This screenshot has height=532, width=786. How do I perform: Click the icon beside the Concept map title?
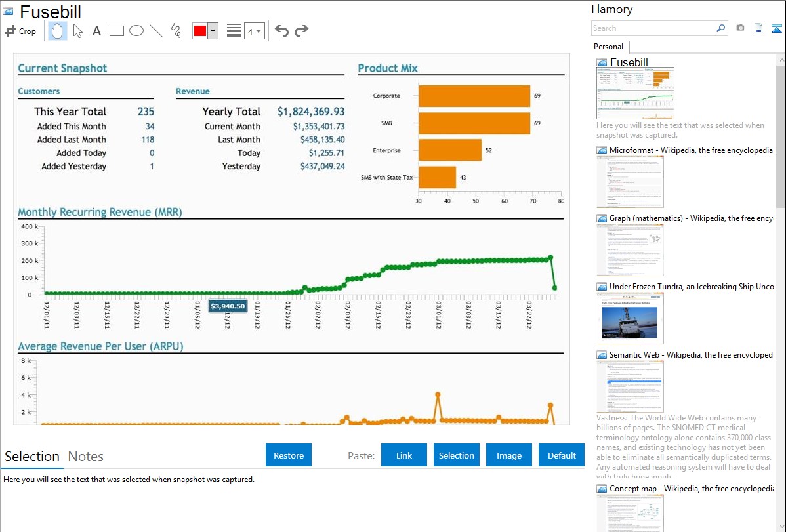coord(602,489)
